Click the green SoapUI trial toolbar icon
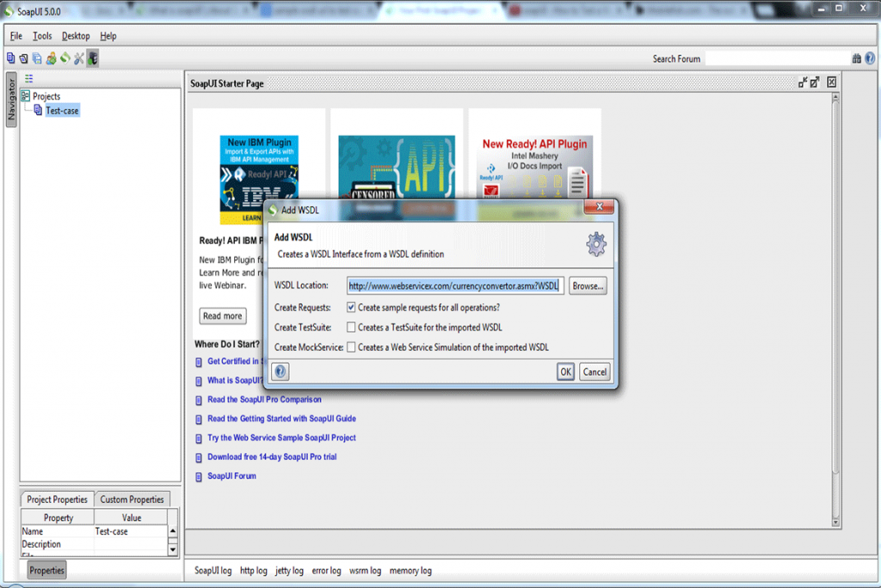 click(65, 58)
